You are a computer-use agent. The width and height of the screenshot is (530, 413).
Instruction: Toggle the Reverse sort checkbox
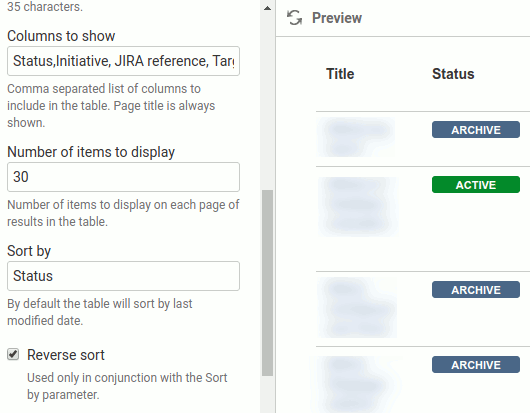[x=13, y=355]
